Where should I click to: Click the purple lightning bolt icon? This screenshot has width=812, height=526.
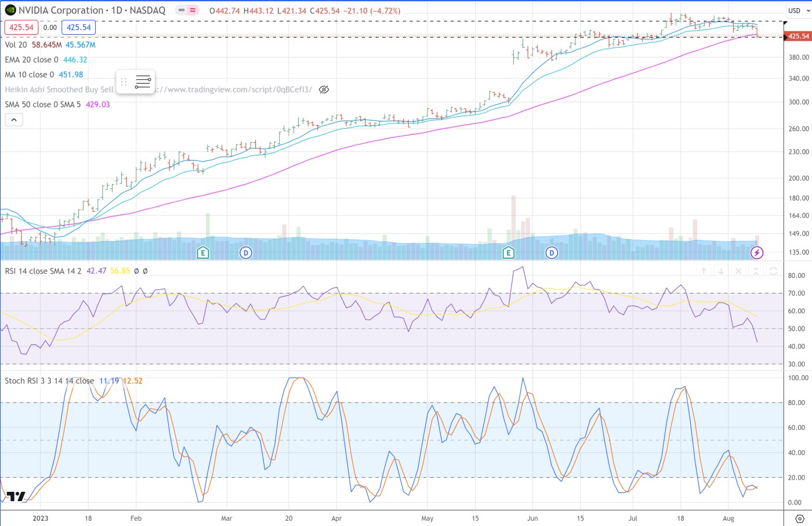(756, 252)
